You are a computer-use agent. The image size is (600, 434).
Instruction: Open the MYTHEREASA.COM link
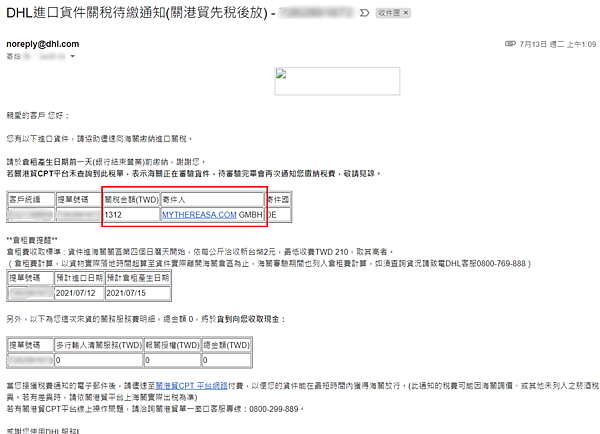click(199, 215)
